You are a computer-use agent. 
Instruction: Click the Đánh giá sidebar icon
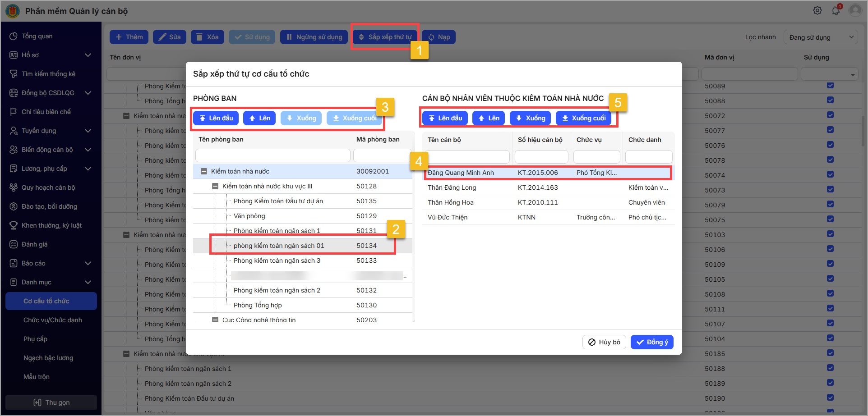[x=14, y=244]
